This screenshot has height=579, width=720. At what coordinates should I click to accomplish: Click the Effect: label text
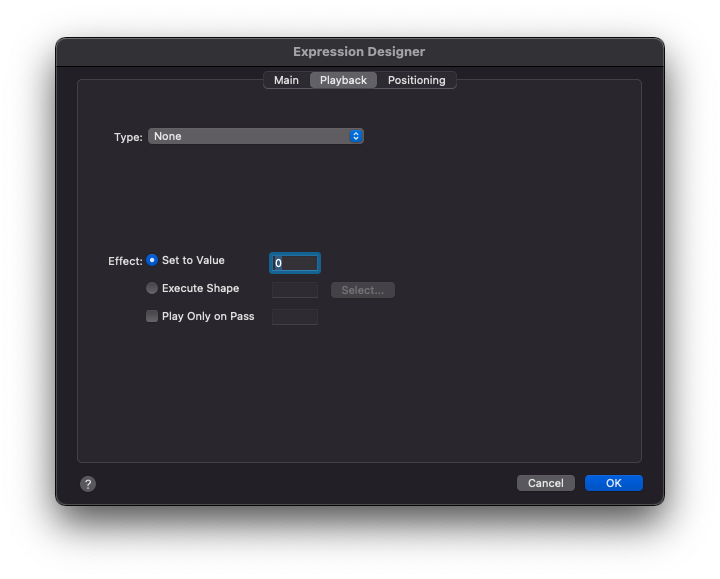125,261
